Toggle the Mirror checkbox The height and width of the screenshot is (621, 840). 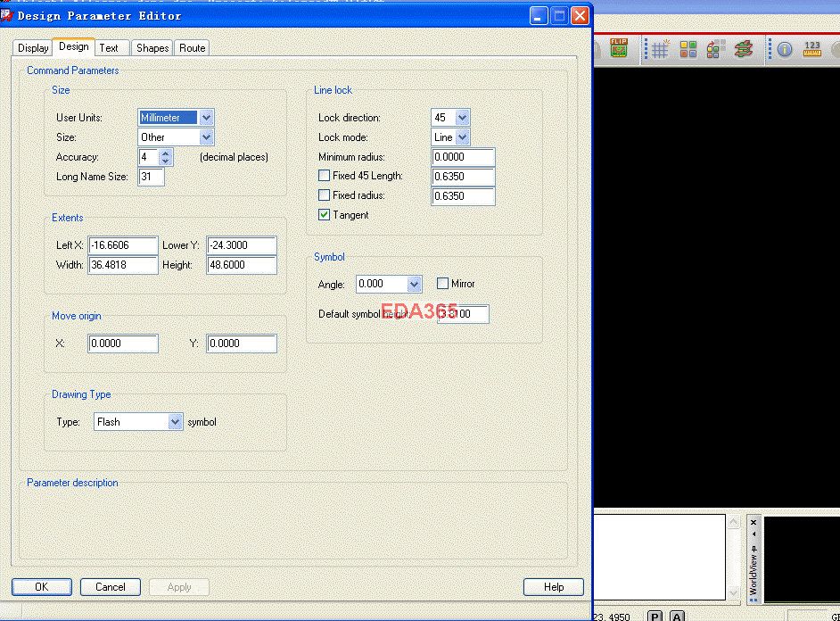[x=442, y=284]
